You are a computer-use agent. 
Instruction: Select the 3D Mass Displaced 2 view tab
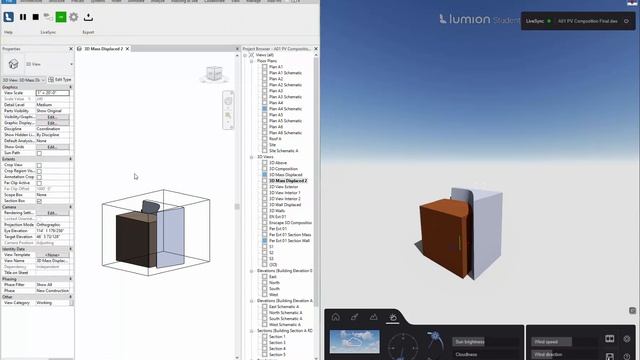coord(104,49)
